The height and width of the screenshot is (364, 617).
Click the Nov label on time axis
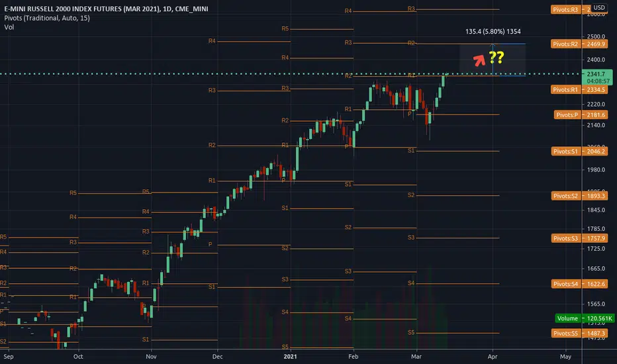point(151,357)
